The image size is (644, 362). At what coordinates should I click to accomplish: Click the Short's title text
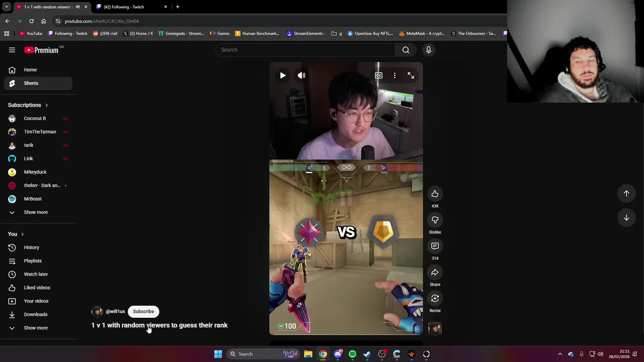tap(159, 325)
